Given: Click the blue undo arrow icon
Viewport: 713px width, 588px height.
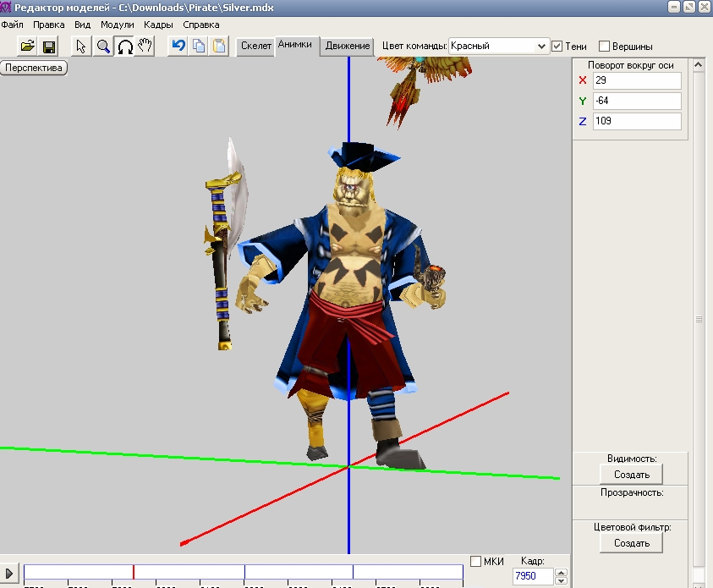Looking at the screenshot, I should [x=178, y=46].
